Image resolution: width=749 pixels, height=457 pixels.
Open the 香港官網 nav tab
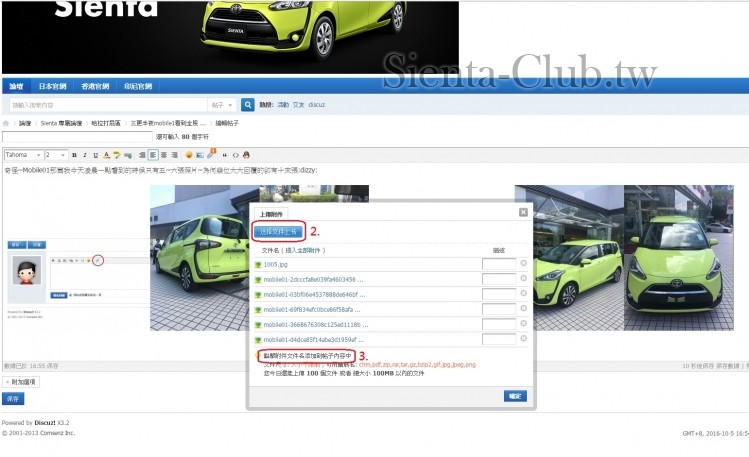[95, 87]
